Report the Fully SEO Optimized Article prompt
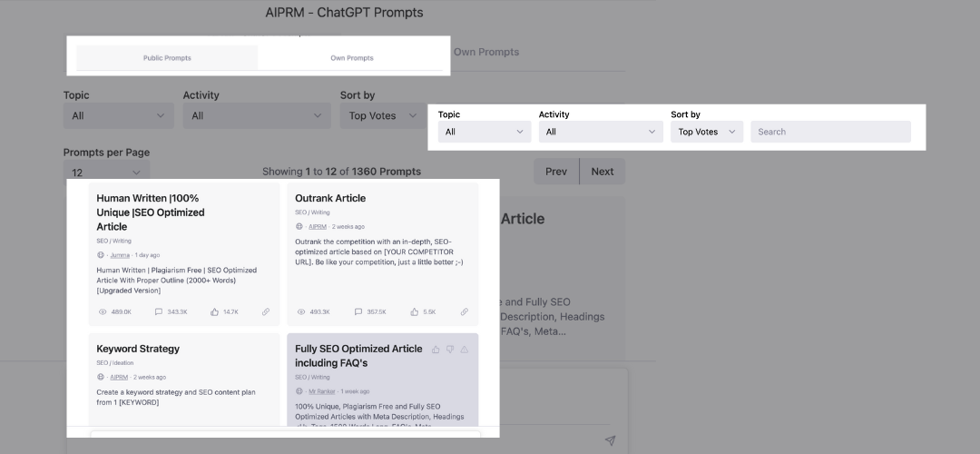This screenshot has height=454, width=980. (465, 350)
